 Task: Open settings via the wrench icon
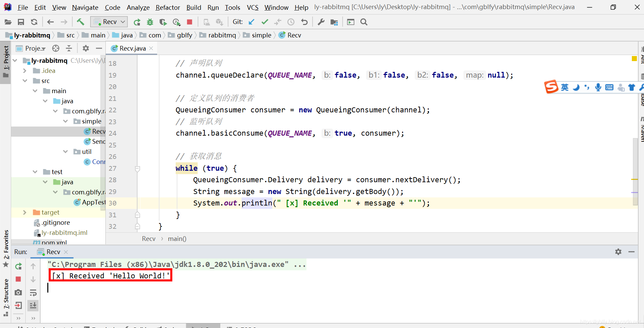pos(321,22)
